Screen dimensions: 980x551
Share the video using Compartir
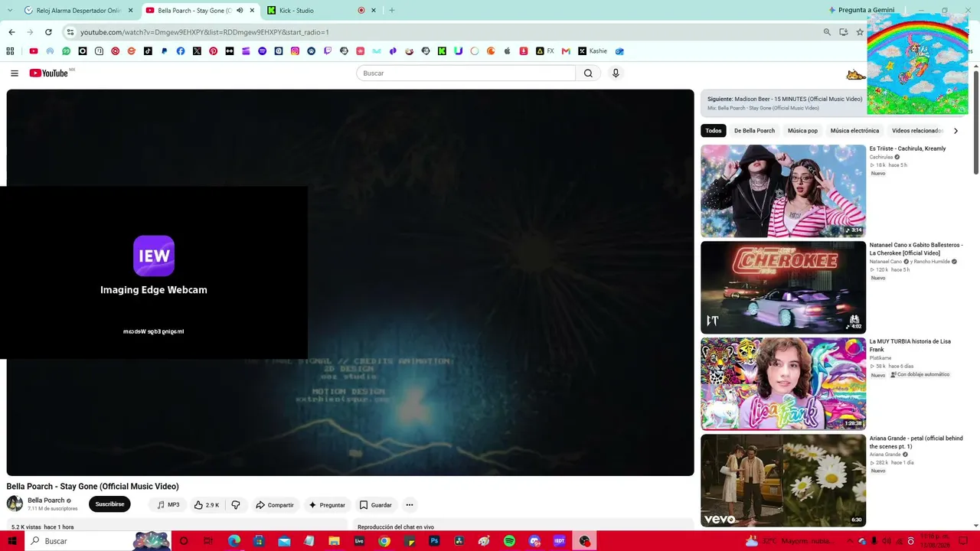(275, 505)
